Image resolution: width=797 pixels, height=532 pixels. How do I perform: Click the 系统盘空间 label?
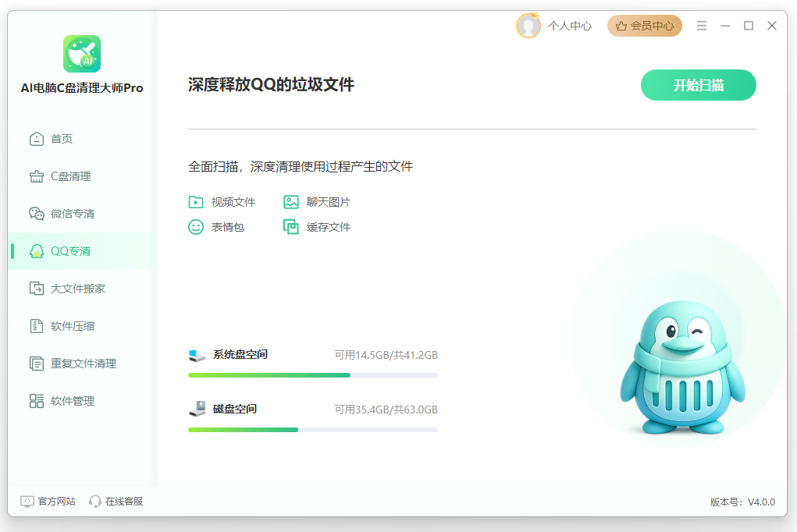pyautogui.click(x=240, y=354)
